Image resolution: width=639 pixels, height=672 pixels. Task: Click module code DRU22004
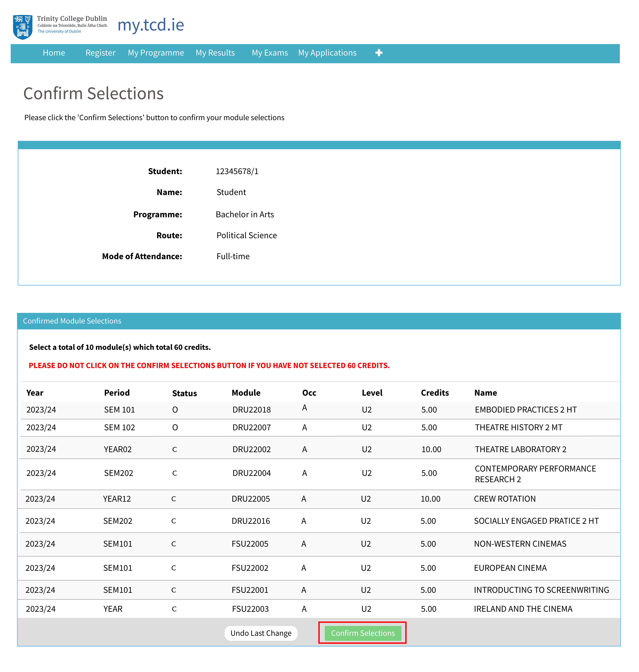click(x=252, y=473)
